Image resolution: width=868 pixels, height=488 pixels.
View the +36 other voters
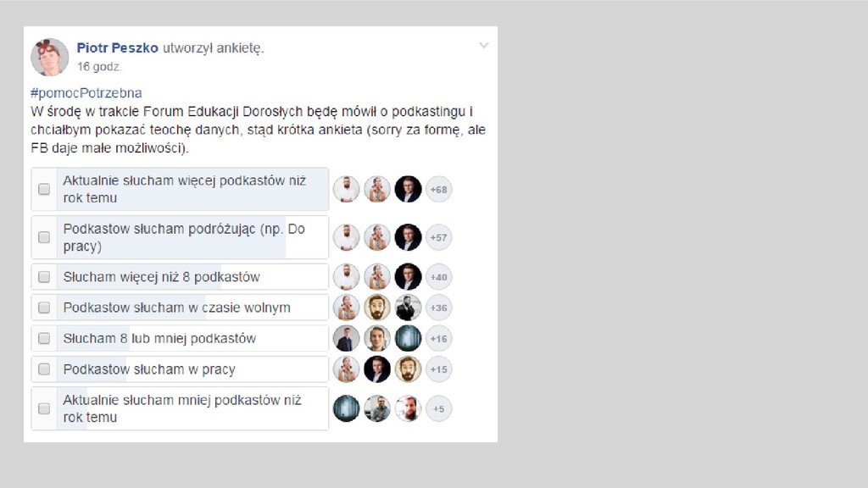point(438,308)
